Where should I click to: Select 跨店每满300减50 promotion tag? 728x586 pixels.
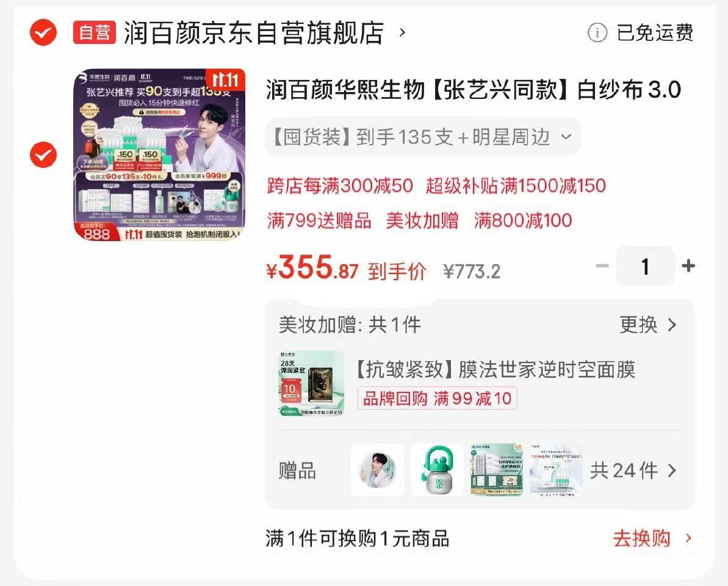pyautogui.click(x=340, y=186)
